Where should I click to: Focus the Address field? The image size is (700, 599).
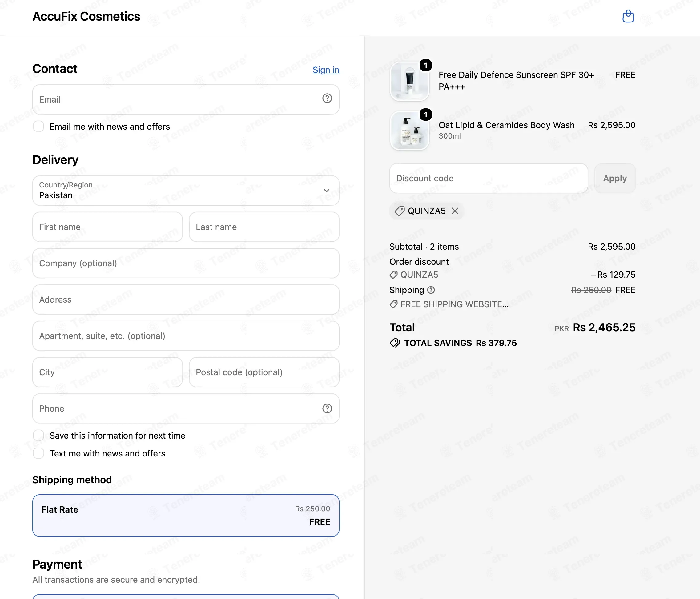tap(186, 299)
